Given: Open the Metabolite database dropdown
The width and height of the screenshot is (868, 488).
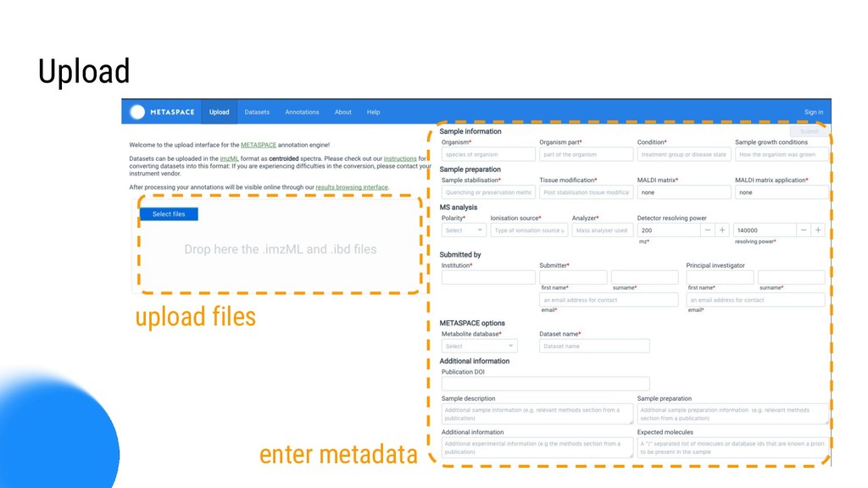Looking at the screenshot, I should (x=480, y=346).
